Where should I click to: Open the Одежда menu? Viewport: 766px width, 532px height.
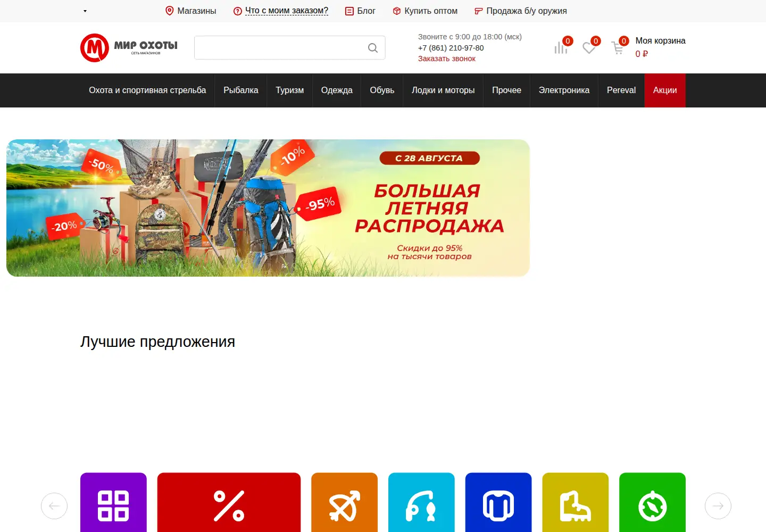(337, 90)
